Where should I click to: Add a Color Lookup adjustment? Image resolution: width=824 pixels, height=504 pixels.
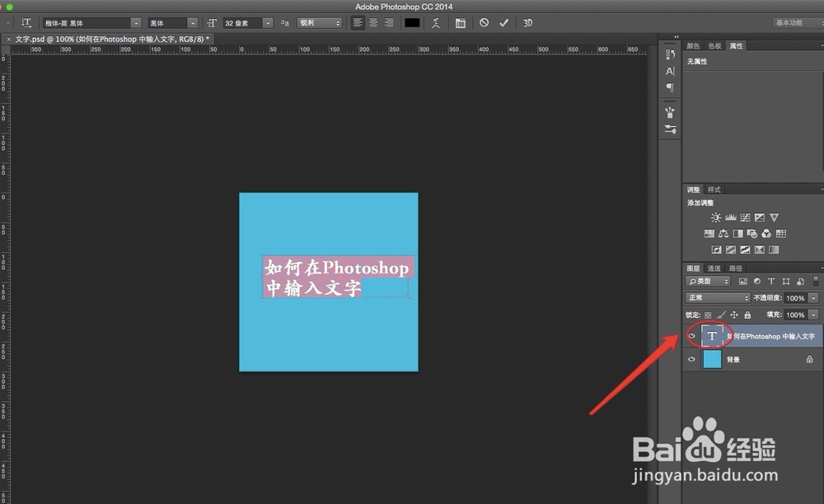coord(781,234)
